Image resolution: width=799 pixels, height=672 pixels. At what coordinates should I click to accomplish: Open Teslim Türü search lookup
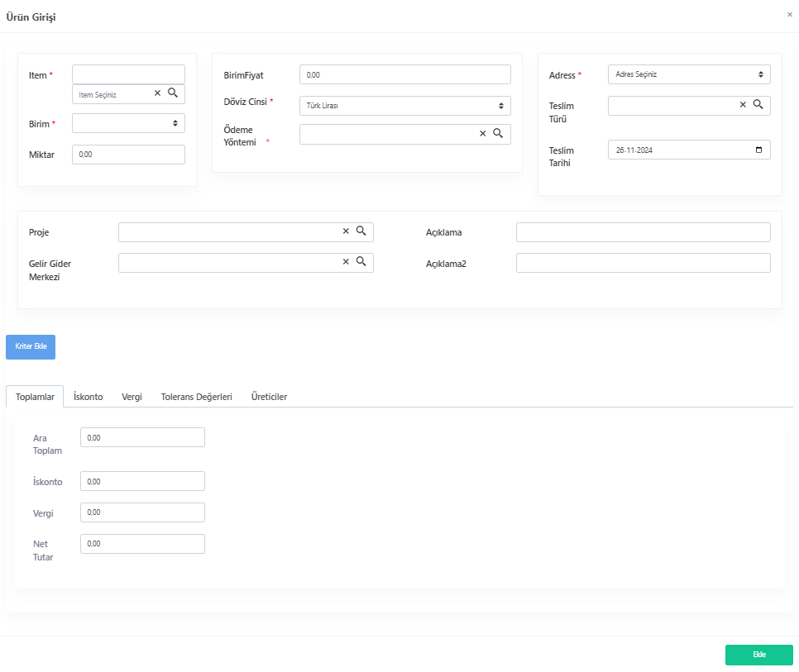click(758, 104)
